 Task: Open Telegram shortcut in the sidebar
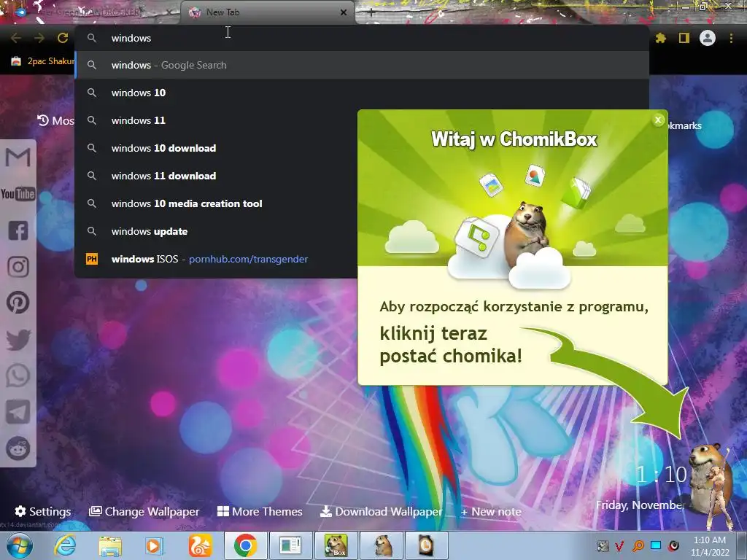click(x=18, y=412)
